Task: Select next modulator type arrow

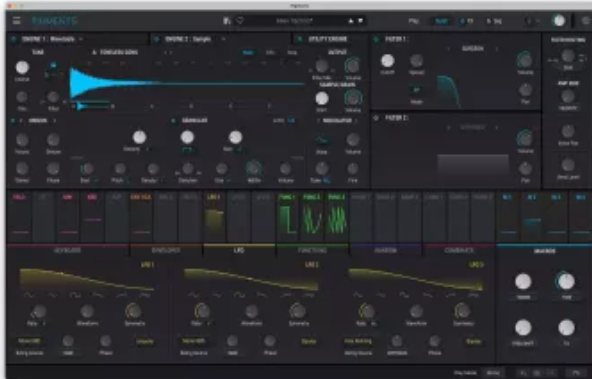Action: pyautogui.click(x=356, y=121)
